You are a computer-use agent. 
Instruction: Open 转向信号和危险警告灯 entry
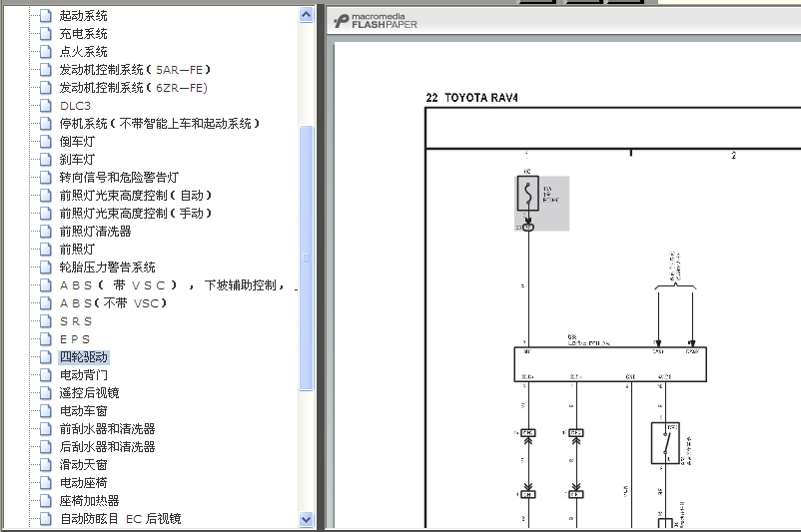point(119,177)
